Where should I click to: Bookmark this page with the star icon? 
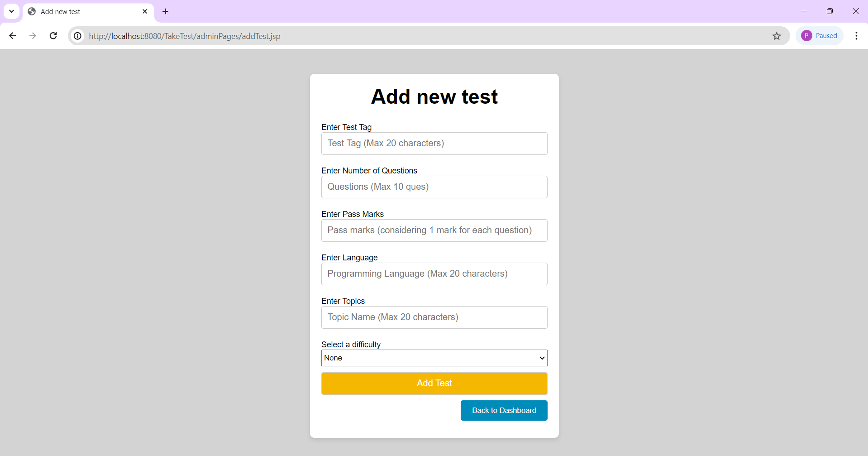pos(777,36)
